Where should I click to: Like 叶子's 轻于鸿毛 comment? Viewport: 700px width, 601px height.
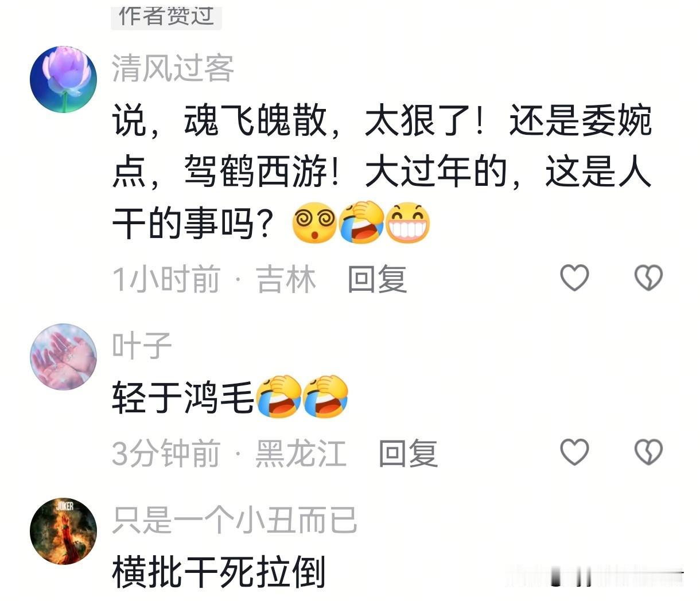coord(574,452)
